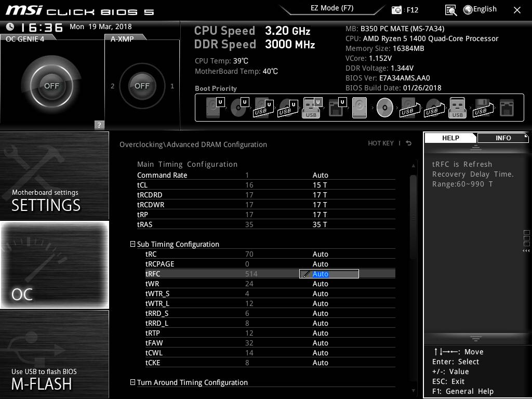Image resolution: width=532 pixels, height=399 pixels.
Task: Select the UEFI USB key boot device
Action: coord(312,108)
